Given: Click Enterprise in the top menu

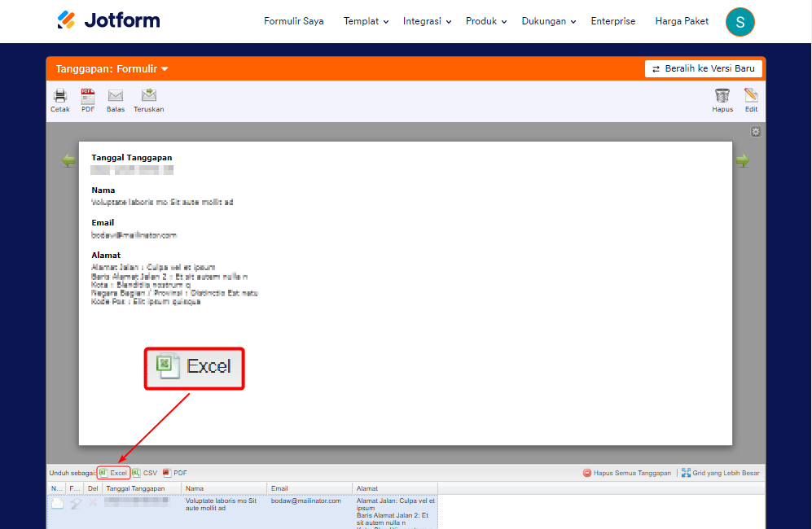Looking at the screenshot, I should point(612,21).
